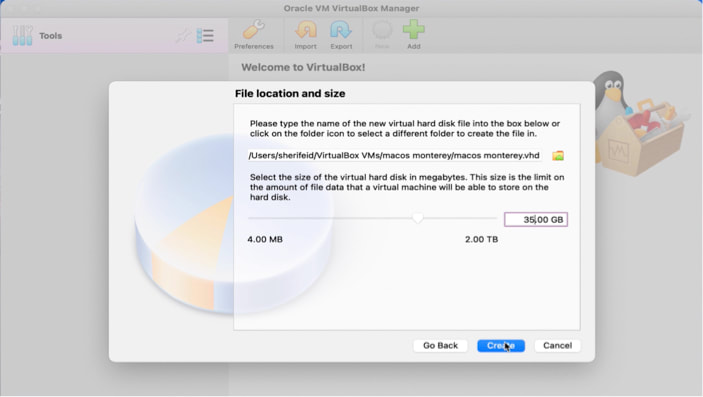Open Preferences in VirtualBox Manager toolbar
The width and height of the screenshot is (703, 397).
point(254,35)
